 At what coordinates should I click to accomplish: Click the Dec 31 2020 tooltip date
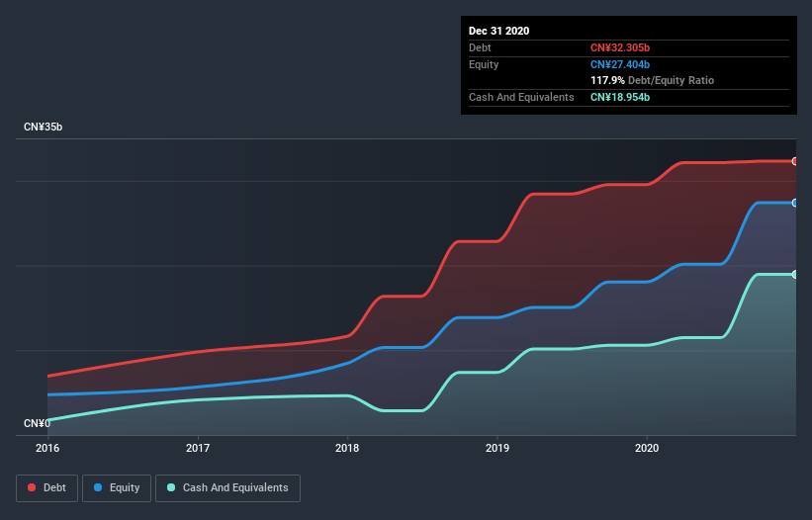498,31
